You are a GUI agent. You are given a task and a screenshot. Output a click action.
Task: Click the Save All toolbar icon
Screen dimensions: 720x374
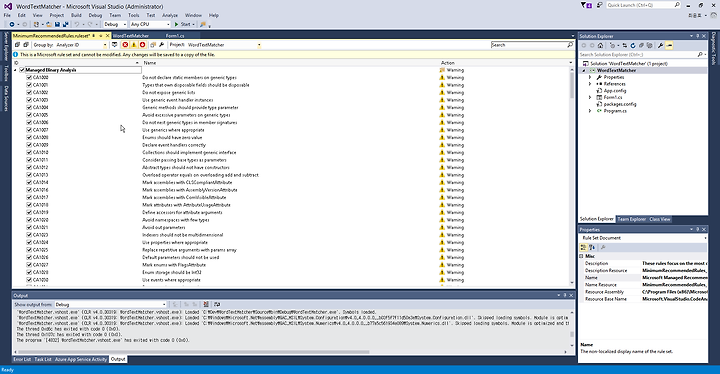[x=66, y=24]
